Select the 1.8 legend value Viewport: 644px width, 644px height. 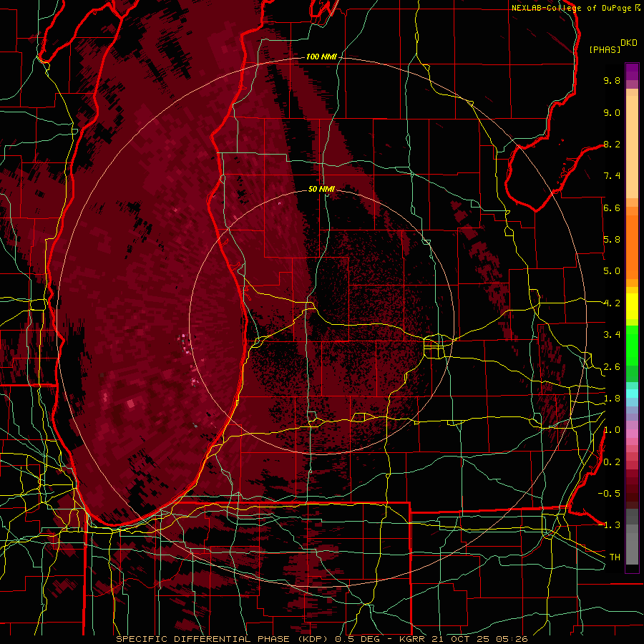point(612,399)
